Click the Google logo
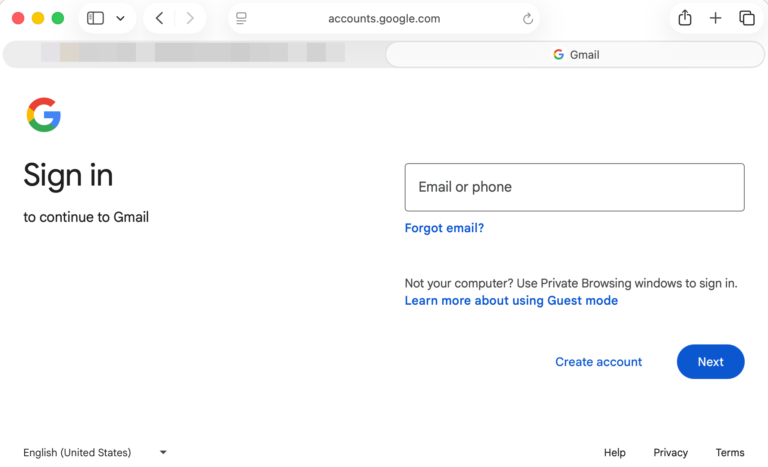 44,115
